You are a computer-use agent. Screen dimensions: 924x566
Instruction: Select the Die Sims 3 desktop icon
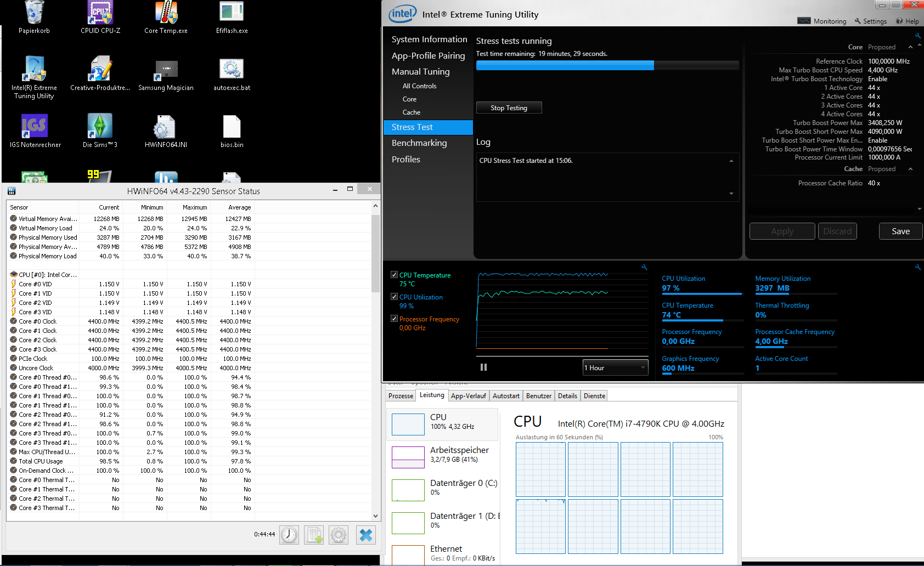coord(100,131)
